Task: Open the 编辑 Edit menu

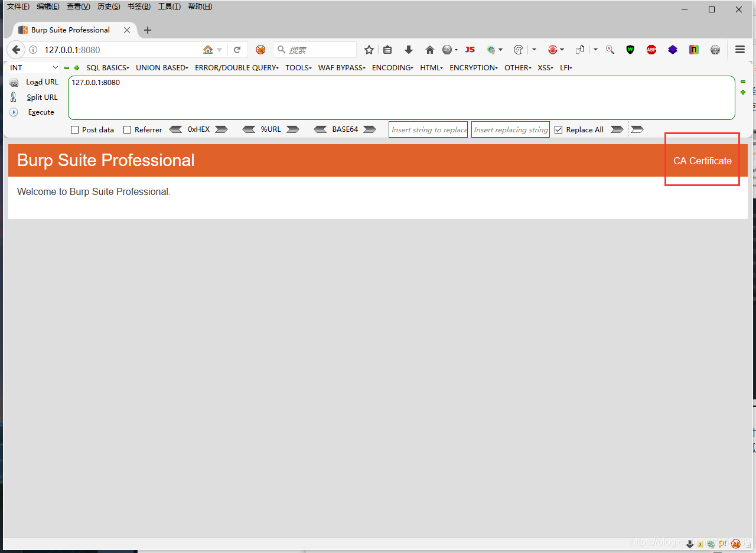Action: coord(48,6)
